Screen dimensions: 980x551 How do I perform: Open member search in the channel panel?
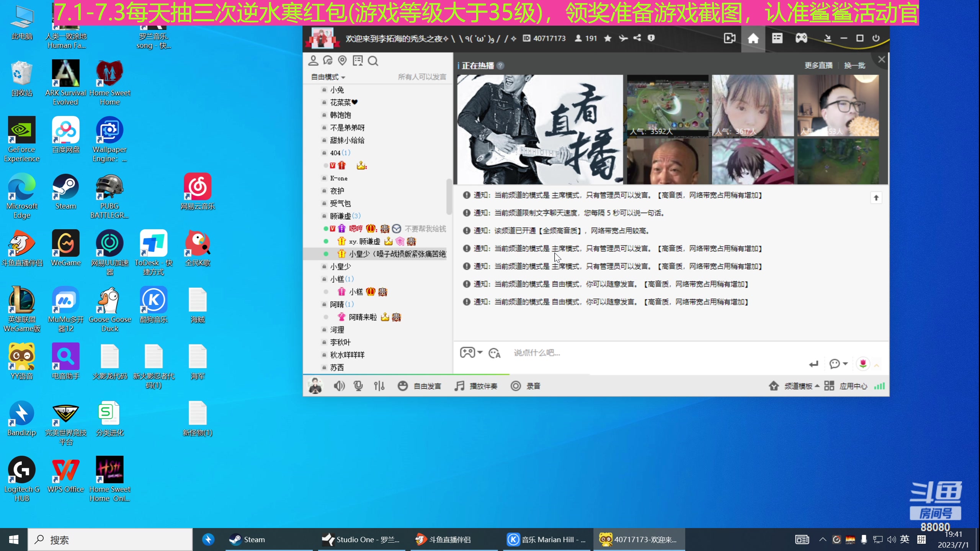point(372,60)
